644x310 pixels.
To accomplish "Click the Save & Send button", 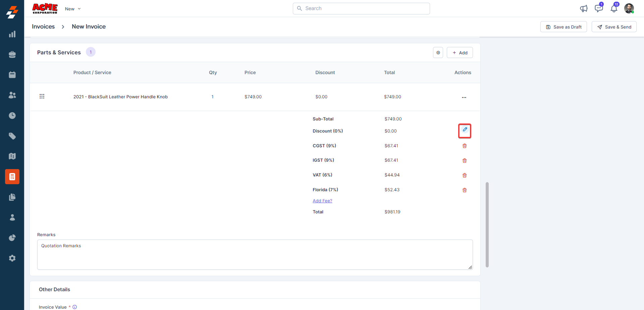I will pyautogui.click(x=614, y=27).
